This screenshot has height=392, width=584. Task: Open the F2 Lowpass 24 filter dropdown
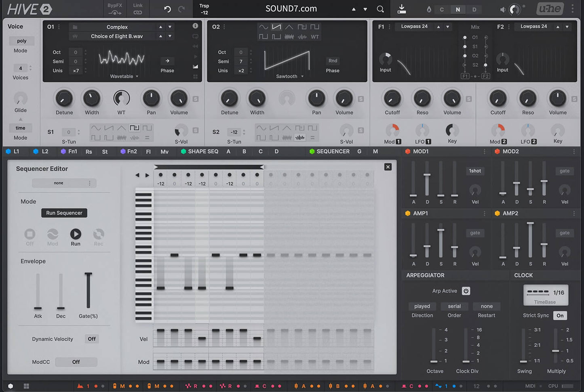tap(533, 27)
